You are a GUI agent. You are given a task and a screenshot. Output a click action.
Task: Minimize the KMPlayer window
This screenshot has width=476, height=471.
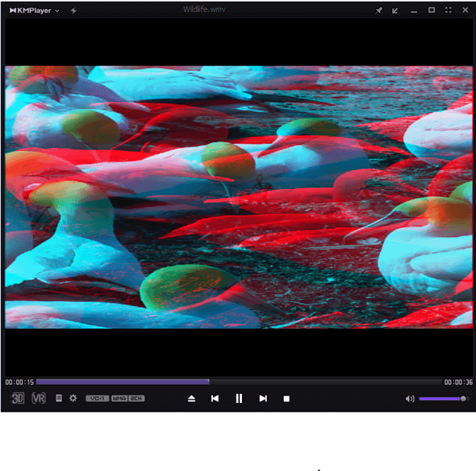pos(413,12)
